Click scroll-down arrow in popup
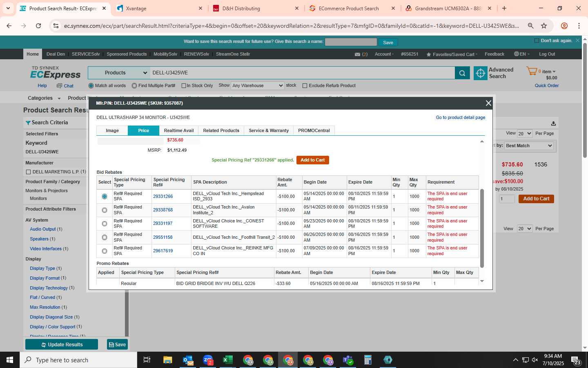 [x=482, y=281]
